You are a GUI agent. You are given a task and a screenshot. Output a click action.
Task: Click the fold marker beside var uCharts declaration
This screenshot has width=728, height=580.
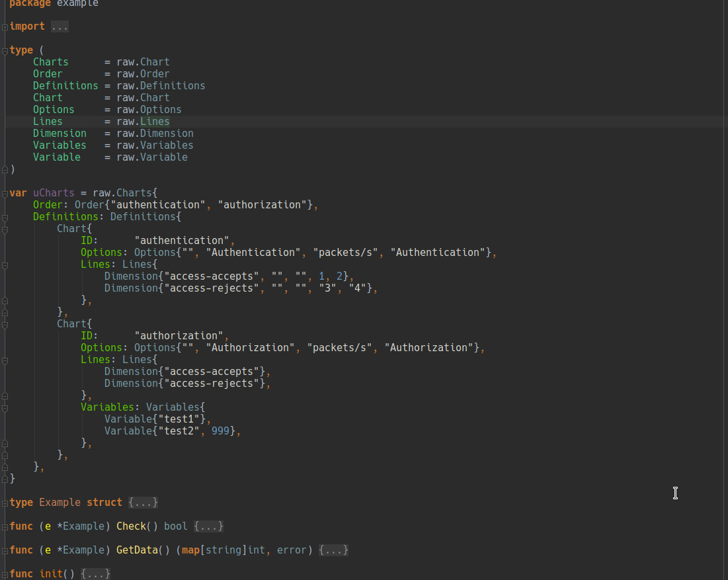(5, 192)
